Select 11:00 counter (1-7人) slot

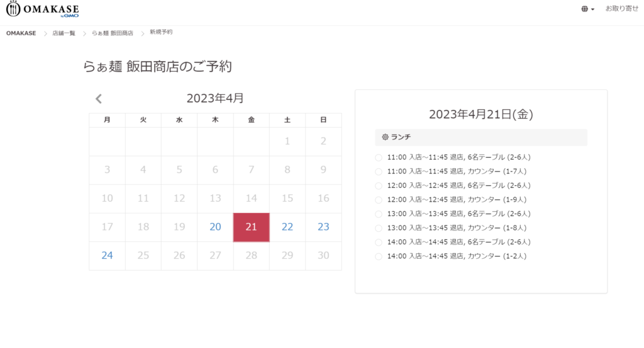tap(379, 171)
